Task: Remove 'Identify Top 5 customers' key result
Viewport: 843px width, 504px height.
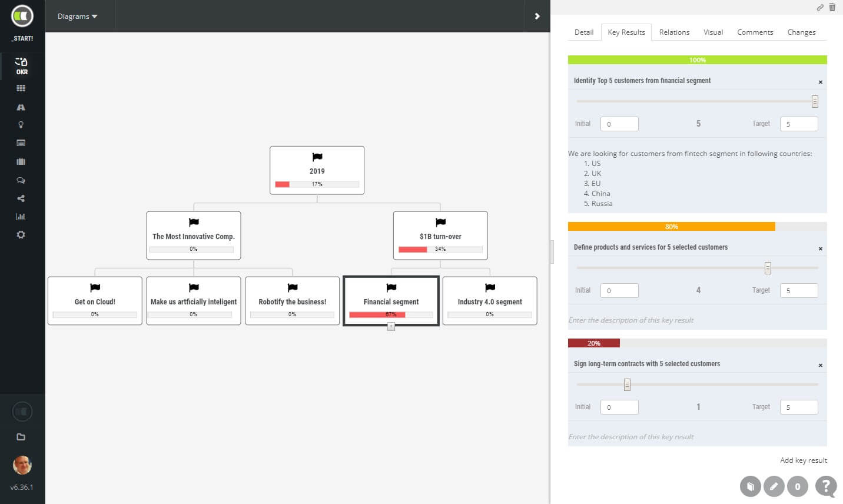Action: click(821, 82)
